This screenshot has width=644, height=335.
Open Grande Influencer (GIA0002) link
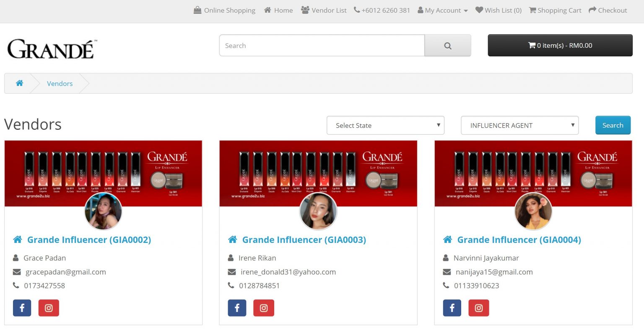(89, 240)
